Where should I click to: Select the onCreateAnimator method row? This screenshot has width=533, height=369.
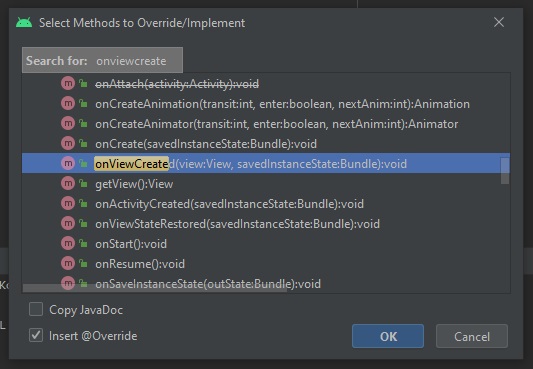point(266,124)
